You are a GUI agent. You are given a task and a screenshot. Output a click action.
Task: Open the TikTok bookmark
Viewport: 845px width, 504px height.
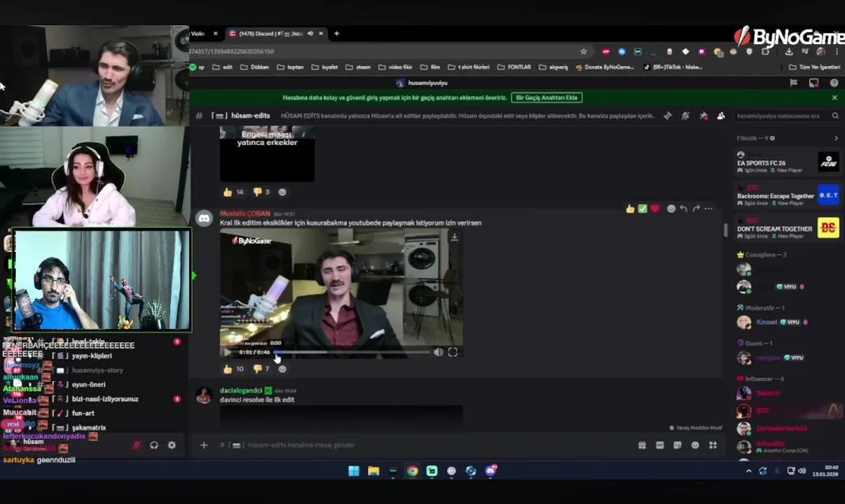pos(672,67)
